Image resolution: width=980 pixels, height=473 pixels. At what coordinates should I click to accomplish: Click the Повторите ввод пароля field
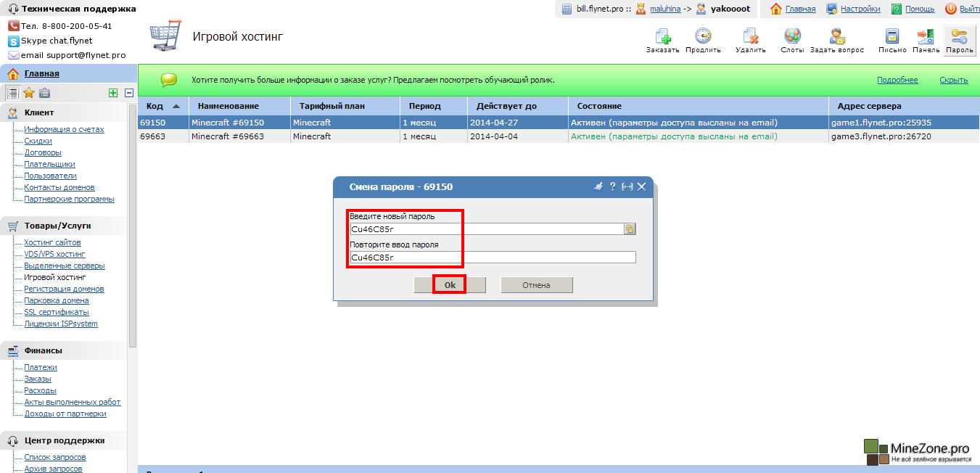point(493,257)
